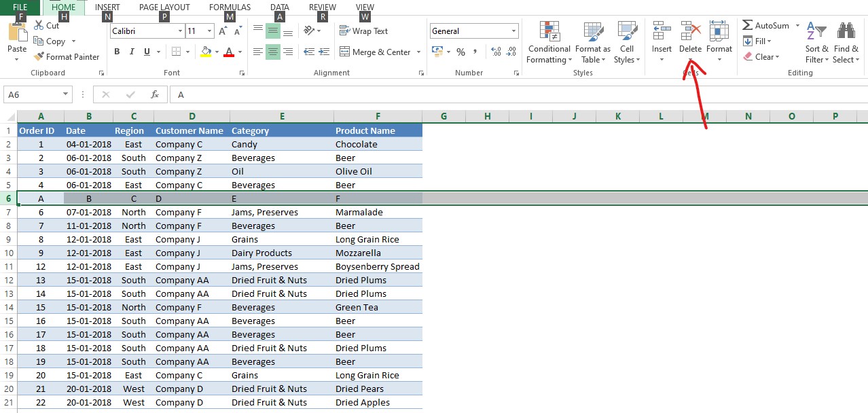
Task: Align text to the left
Action: (258, 52)
